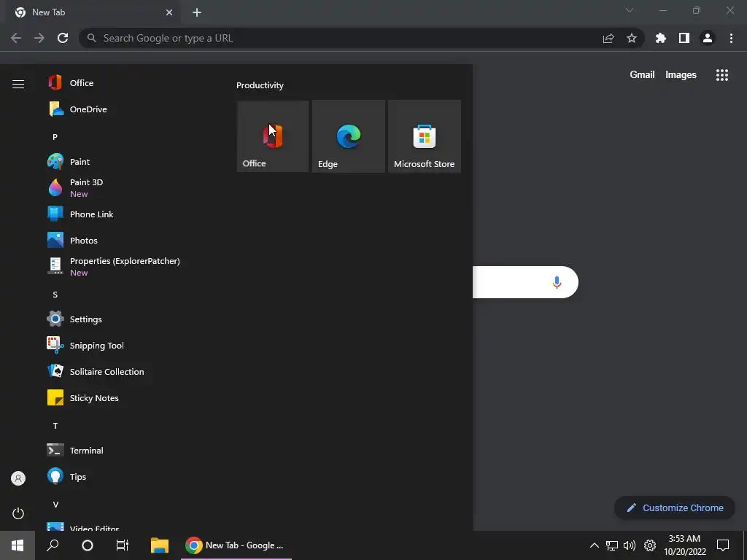Open the notification center
The height and width of the screenshot is (560, 747).
click(723, 545)
